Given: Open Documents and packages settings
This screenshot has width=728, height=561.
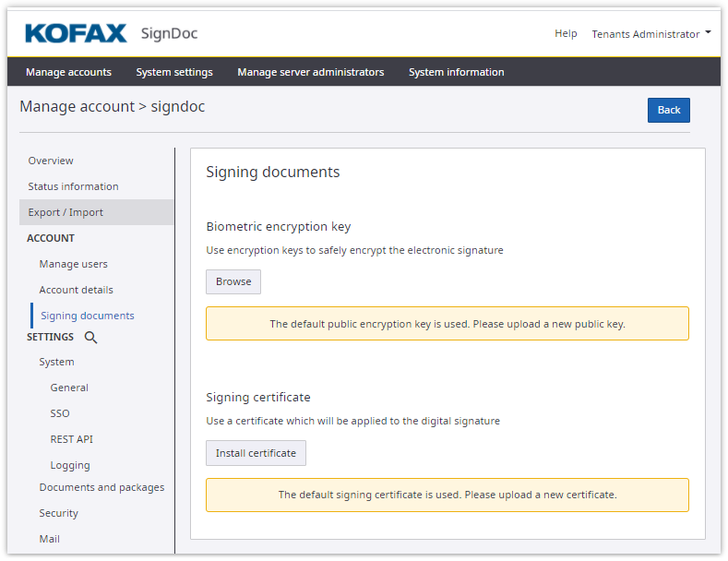Looking at the screenshot, I should coord(101,487).
